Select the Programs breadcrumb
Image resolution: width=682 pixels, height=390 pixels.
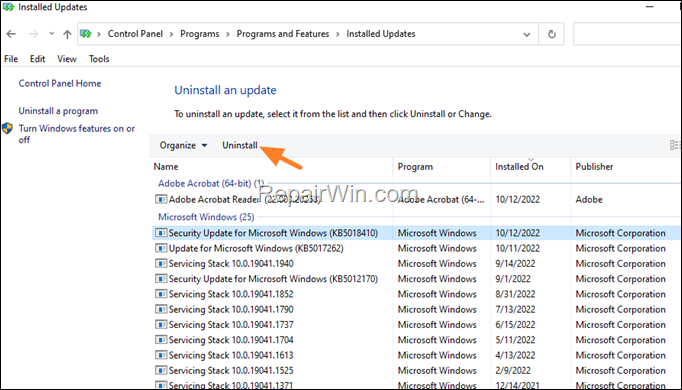pyautogui.click(x=200, y=34)
